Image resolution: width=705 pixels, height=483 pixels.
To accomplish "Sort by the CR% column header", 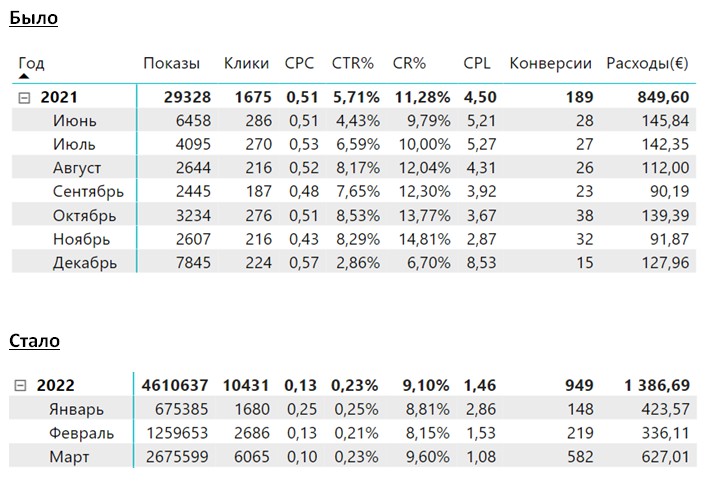I will [409, 63].
